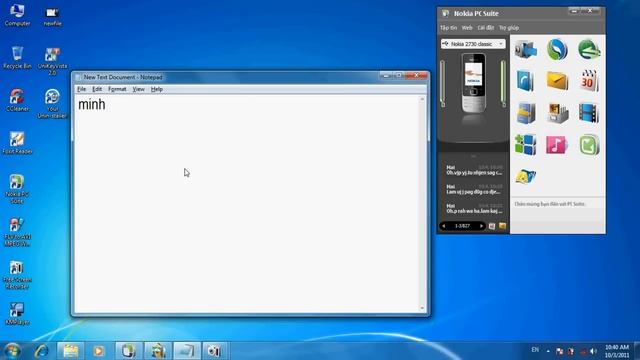Open the Trợ giúp menu in Nokia PC Suite
Image resolution: width=640 pixels, height=360 pixels.
(x=509, y=28)
